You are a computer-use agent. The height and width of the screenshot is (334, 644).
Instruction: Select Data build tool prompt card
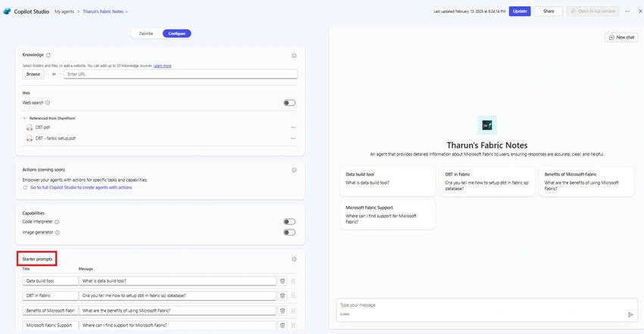pyautogui.click(x=388, y=181)
